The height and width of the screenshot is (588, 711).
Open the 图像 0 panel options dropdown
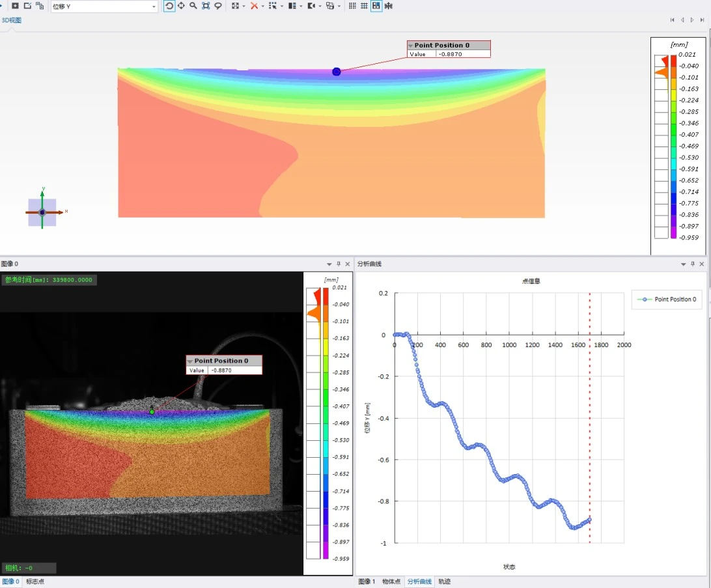click(x=329, y=264)
